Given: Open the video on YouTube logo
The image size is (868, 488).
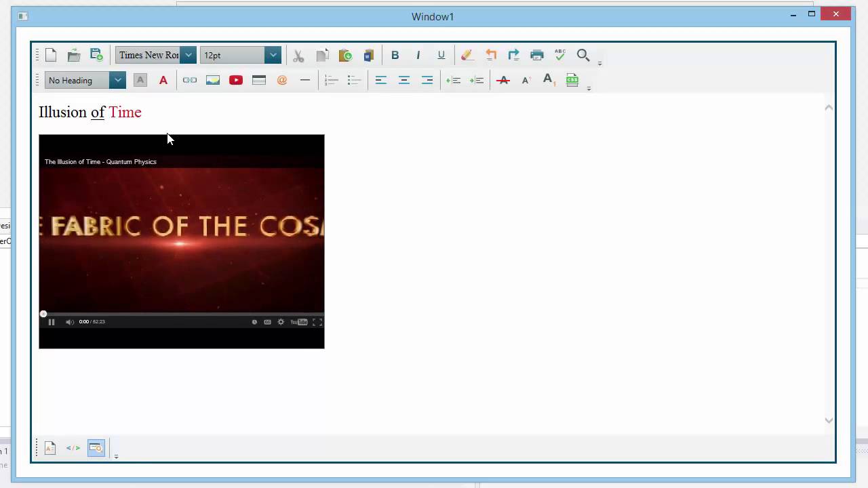Looking at the screenshot, I should pos(299,322).
